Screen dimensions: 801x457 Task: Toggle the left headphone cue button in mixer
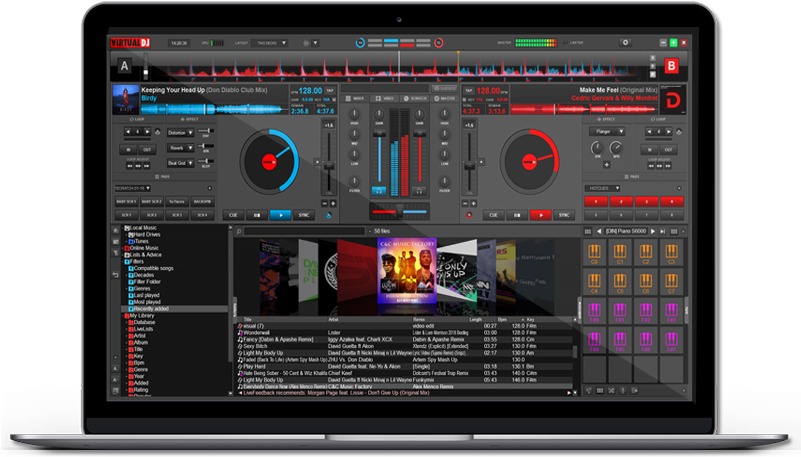(378, 189)
